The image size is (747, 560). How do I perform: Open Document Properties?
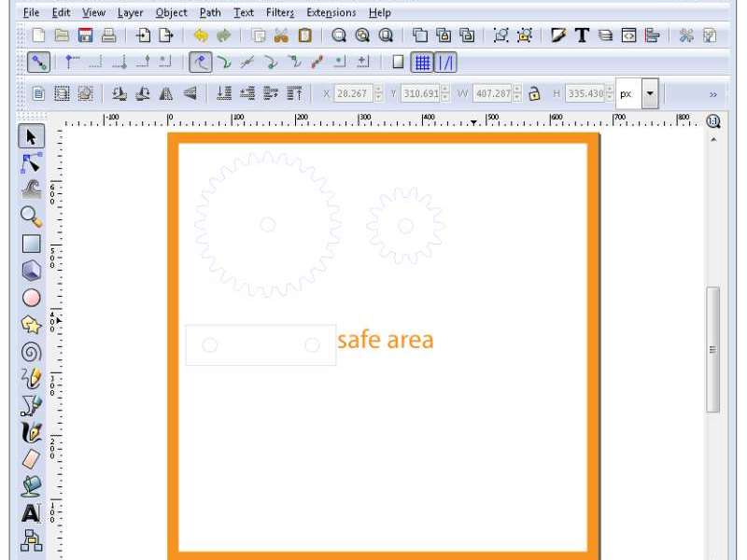[x=710, y=35]
